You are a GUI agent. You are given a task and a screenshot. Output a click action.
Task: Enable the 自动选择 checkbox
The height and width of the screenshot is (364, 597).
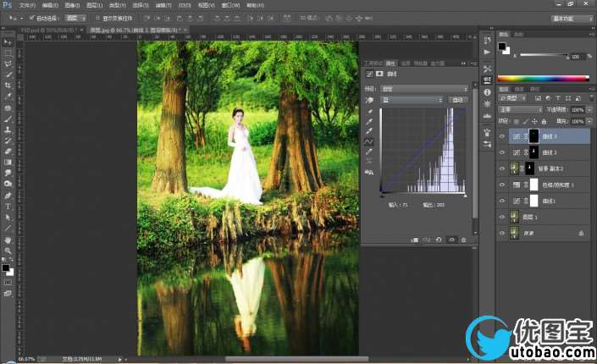pyautogui.click(x=31, y=17)
